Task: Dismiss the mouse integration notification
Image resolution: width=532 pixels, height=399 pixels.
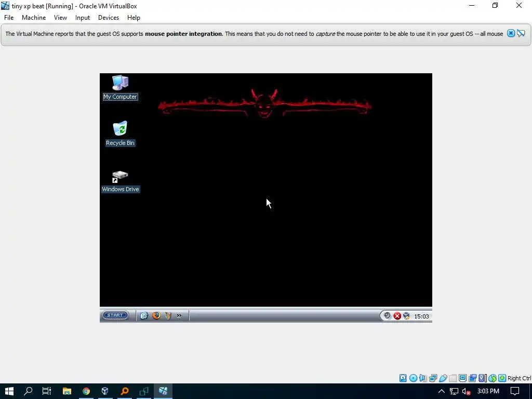Action: tap(511, 33)
